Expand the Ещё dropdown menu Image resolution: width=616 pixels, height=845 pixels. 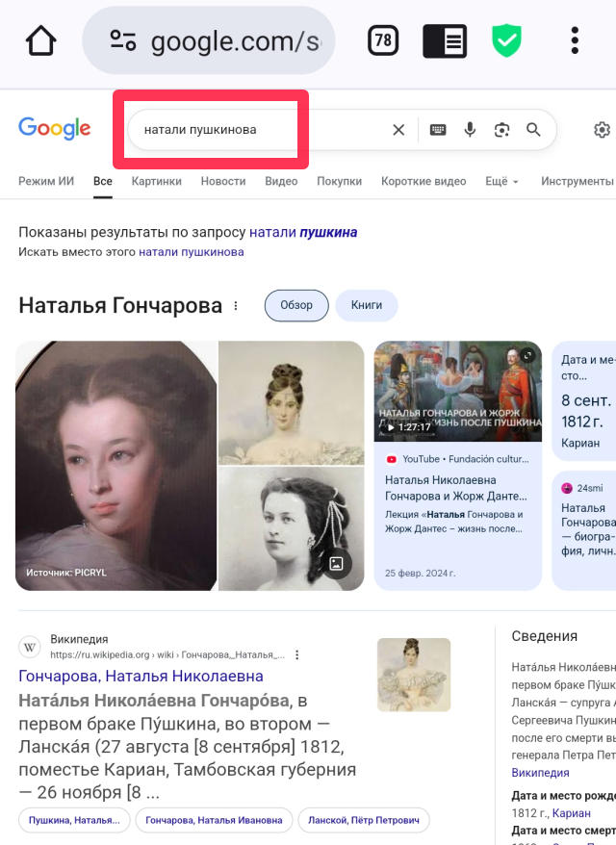click(x=501, y=181)
